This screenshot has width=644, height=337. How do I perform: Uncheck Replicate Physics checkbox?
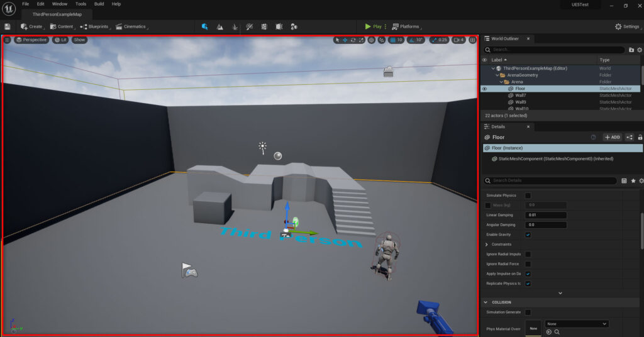(x=528, y=284)
